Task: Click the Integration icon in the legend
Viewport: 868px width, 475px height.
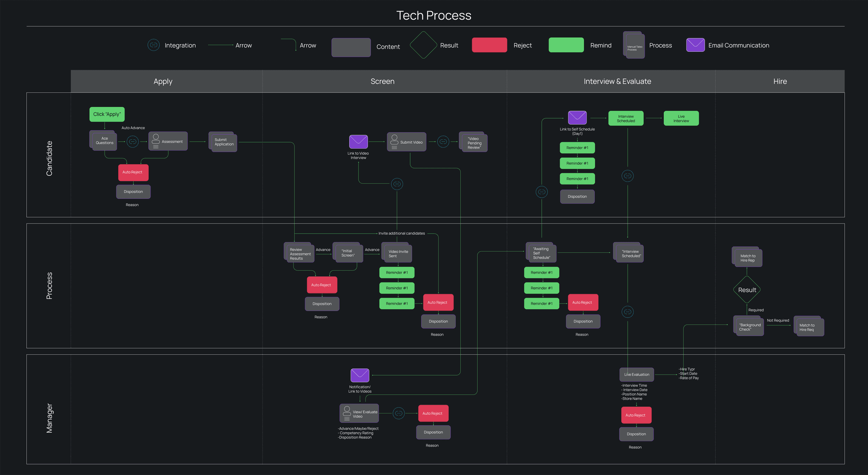Action: (x=153, y=45)
